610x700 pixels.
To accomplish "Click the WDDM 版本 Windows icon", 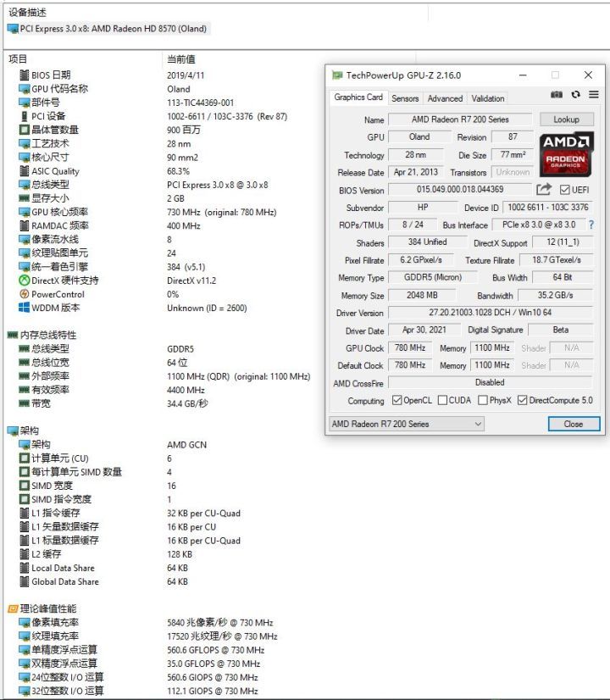I will [x=24, y=308].
